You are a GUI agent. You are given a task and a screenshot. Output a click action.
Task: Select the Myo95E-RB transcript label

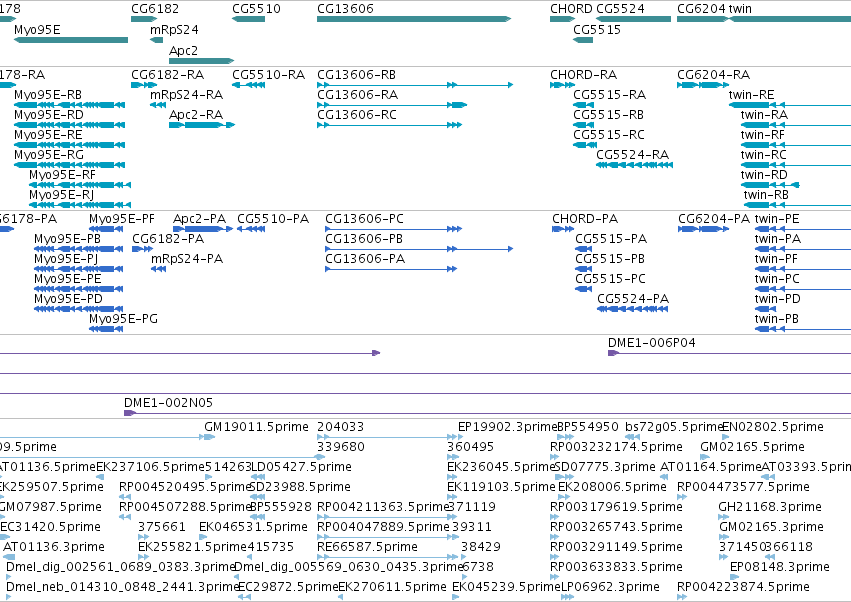48,94
